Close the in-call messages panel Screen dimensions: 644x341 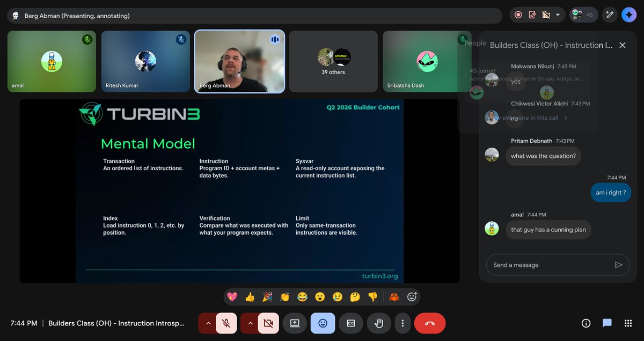point(623,45)
